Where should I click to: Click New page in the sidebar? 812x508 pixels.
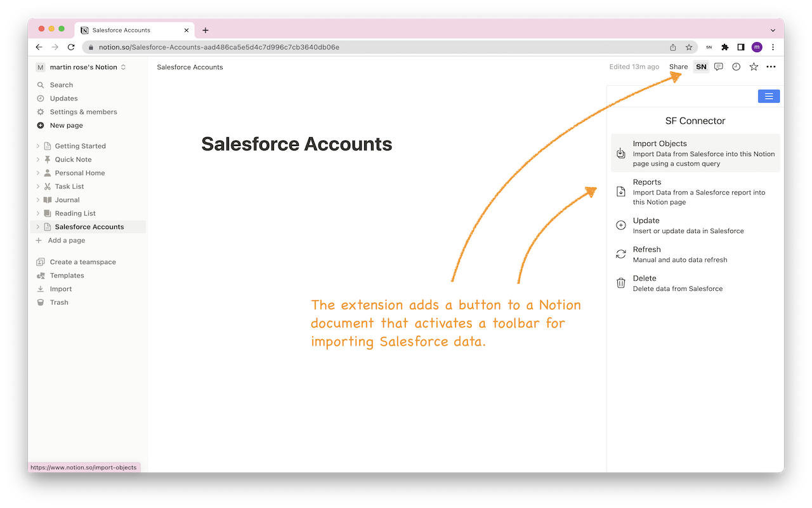click(x=65, y=125)
